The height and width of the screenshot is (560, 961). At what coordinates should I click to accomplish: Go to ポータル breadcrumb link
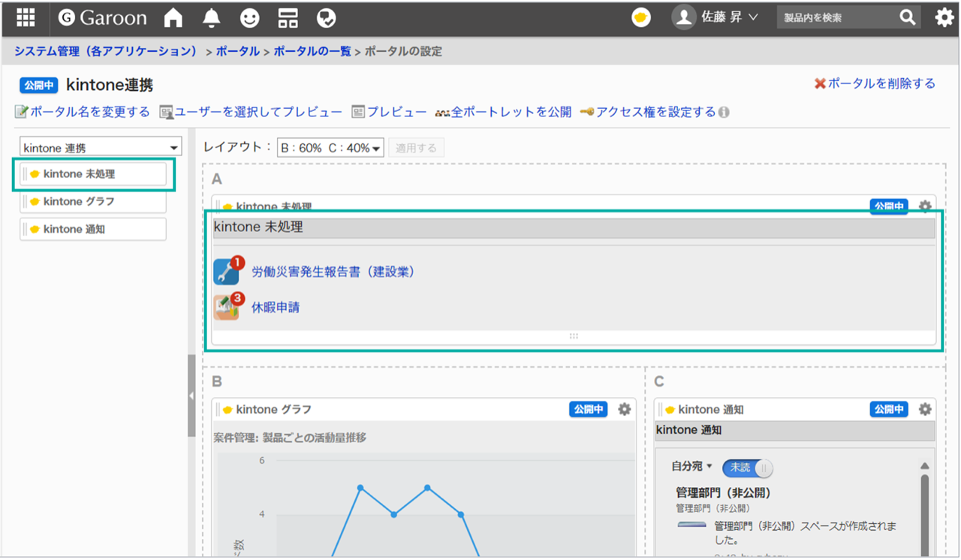tap(237, 52)
